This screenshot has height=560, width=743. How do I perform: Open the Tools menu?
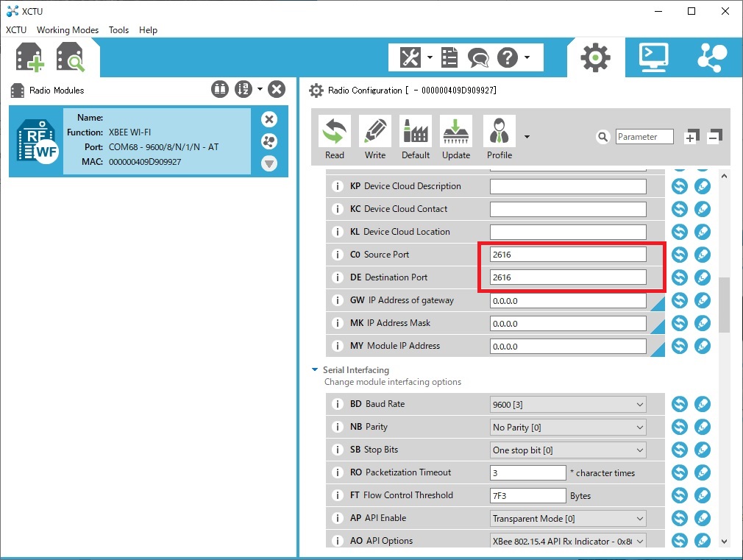pyautogui.click(x=118, y=30)
